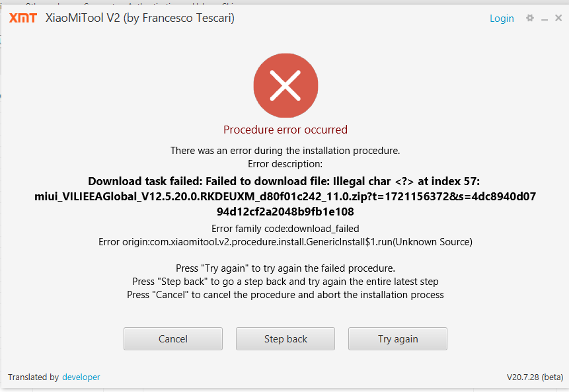
Task: Click the "Error description:" label
Action: pyautogui.click(x=285, y=163)
